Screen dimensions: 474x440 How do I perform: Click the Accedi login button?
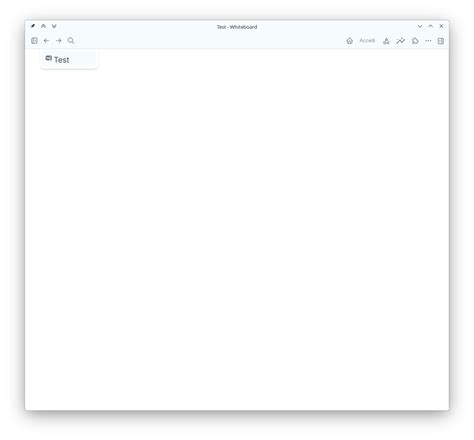point(367,40)
